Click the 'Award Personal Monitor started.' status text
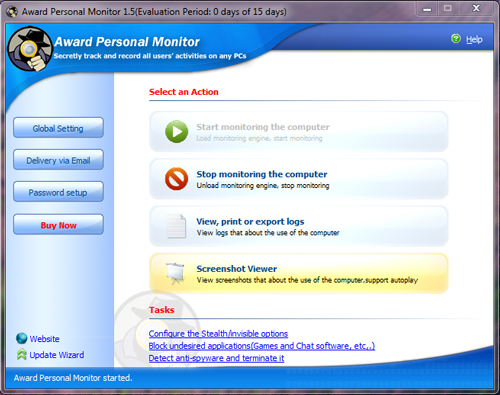Viewport: 500px width, 395px height. pos(73,378)
